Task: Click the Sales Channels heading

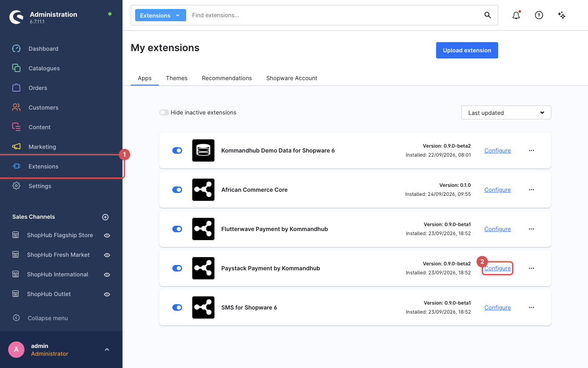Action: point(33,217)
